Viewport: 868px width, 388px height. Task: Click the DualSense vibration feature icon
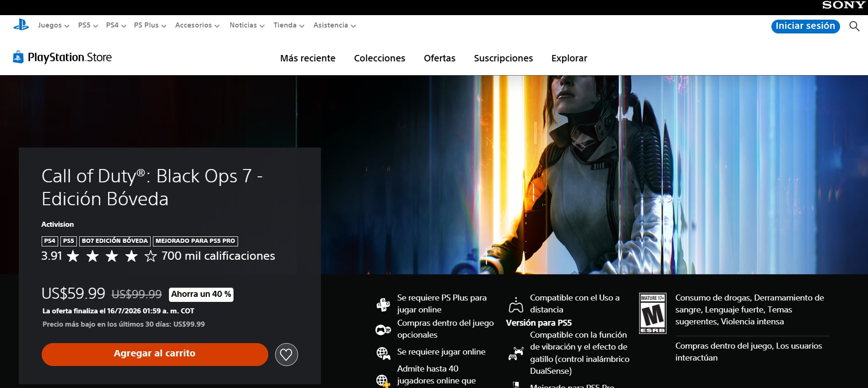[x=516, y=353]
